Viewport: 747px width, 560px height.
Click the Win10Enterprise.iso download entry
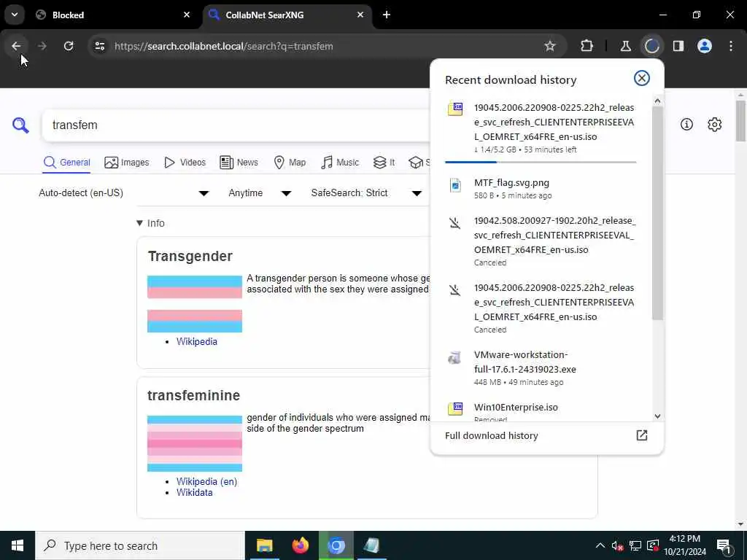541,411
